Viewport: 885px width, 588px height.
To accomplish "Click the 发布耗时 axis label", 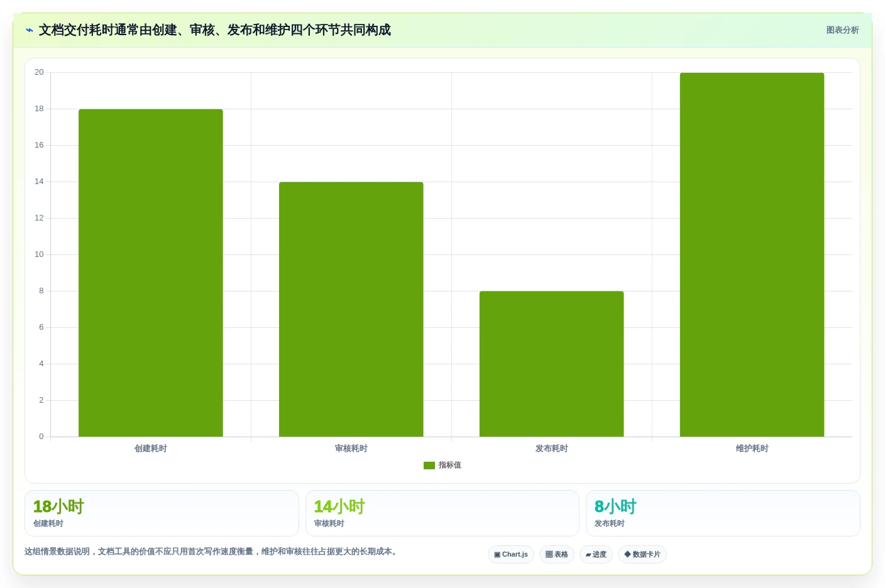I will (x=552, y=449).
